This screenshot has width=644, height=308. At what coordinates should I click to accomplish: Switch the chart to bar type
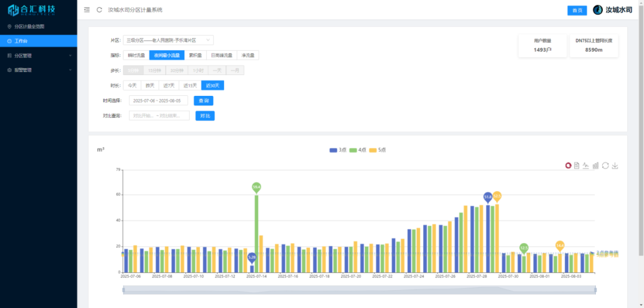click(x=596, y=165)
